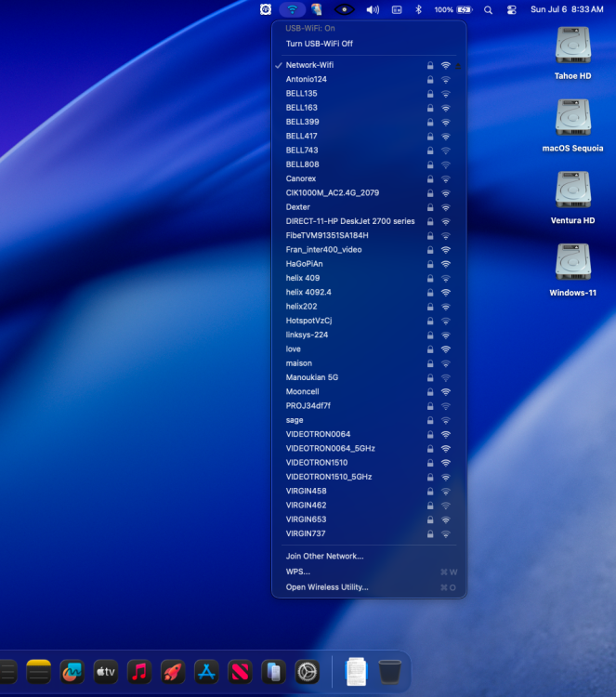Click the keyboard input icon in menu bar
616x697 pixels.
click(397, 9)
